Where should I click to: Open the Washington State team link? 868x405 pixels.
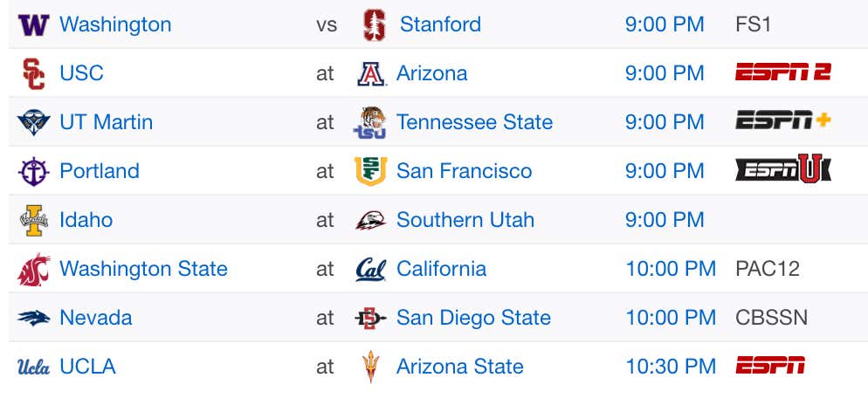pyautogui.click(x=143, y=269)
